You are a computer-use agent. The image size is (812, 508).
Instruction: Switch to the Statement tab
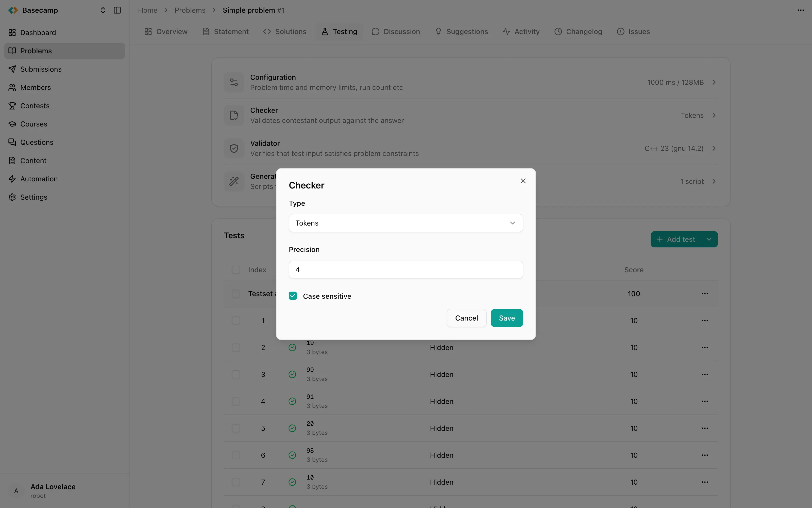tap(226, 31)
